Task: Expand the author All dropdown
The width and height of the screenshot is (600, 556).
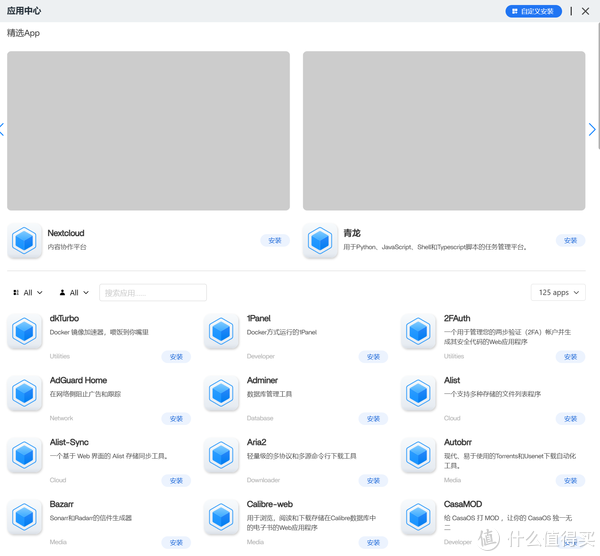Action: click(x=74, y=293)
